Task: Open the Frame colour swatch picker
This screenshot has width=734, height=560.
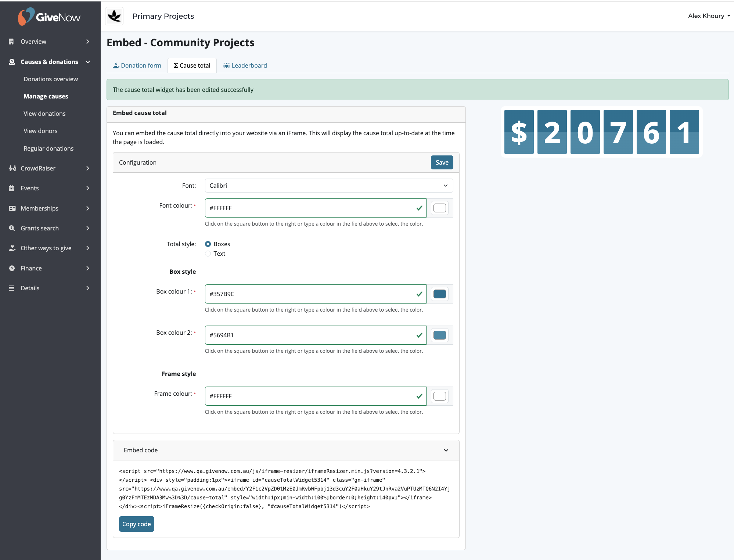Action: coord(440,396)
